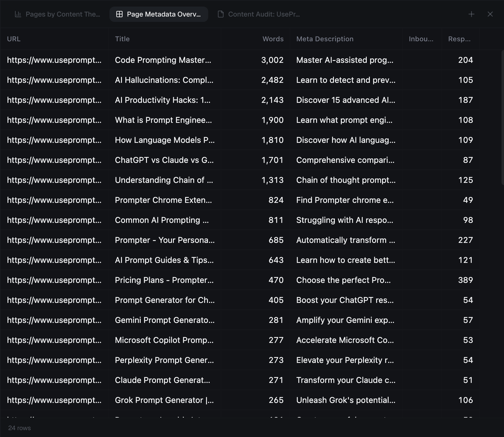
Task: Click the 1,701 words value
Action: click(x=272, y=160)
